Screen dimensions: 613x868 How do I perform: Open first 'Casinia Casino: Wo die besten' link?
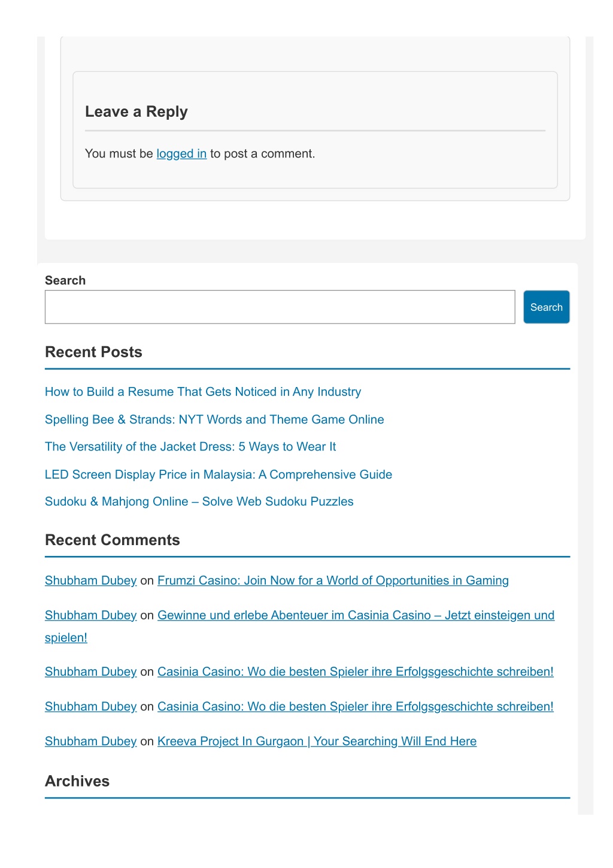click(356, 672)
